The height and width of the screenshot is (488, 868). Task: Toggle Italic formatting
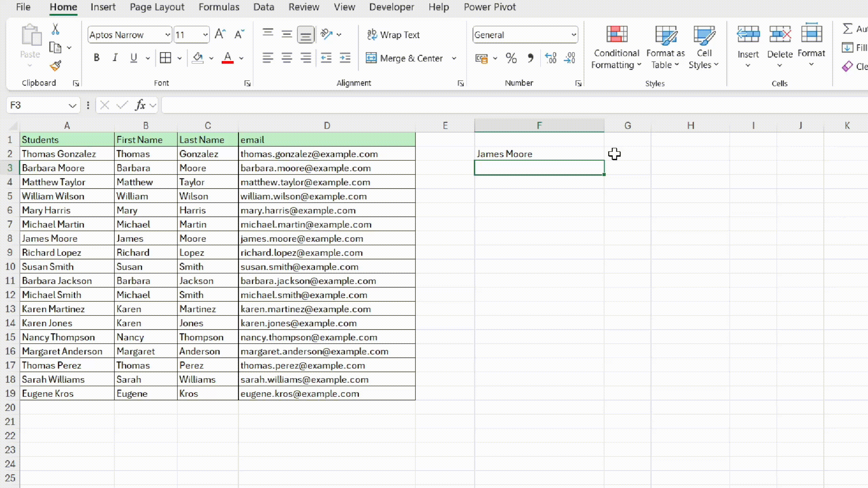(115, 58)
